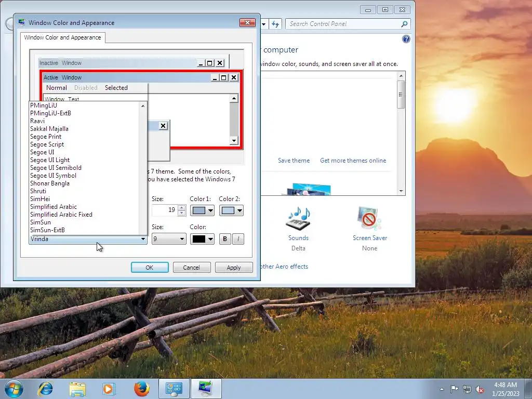Switch to Personalization taskbar button
Image resolution: width=532 pixels, height=399 pixels.
[x=206, y=389]
